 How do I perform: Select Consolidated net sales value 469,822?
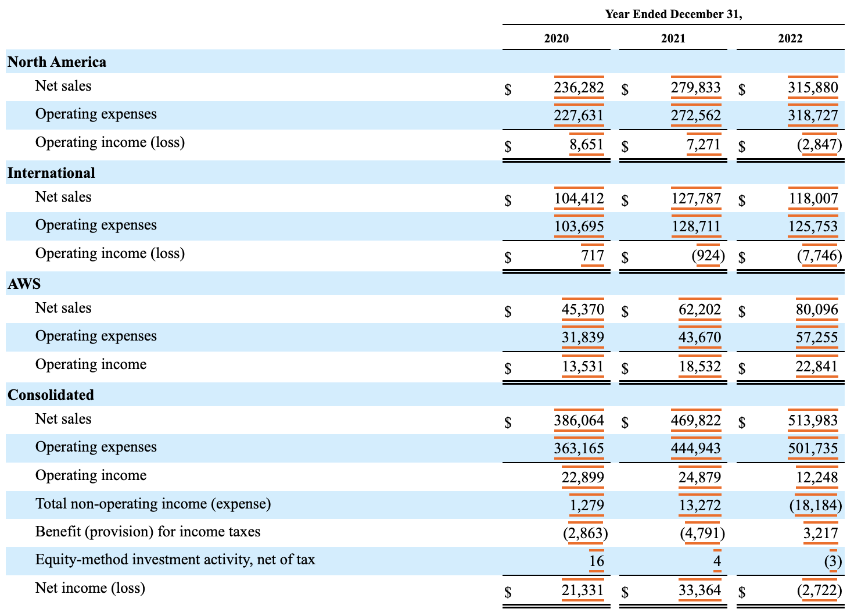click(696, 421)
